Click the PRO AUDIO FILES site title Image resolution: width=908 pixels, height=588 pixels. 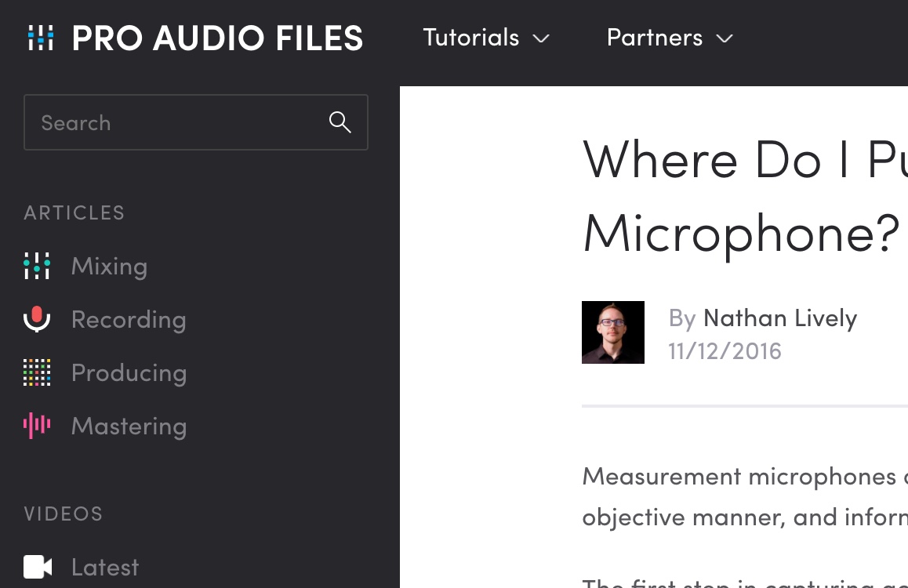[x=218, y=38]
